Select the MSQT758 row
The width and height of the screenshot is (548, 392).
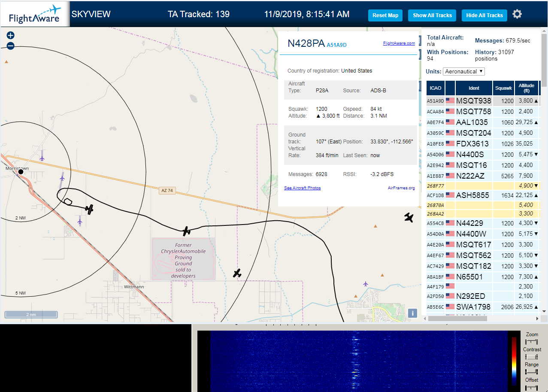483,112
